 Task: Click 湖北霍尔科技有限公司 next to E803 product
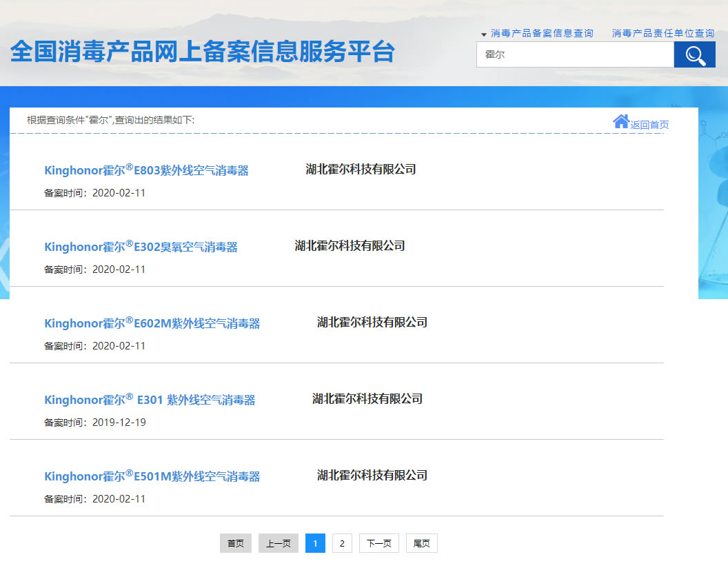pyautogui.click(x=362, y=169)
